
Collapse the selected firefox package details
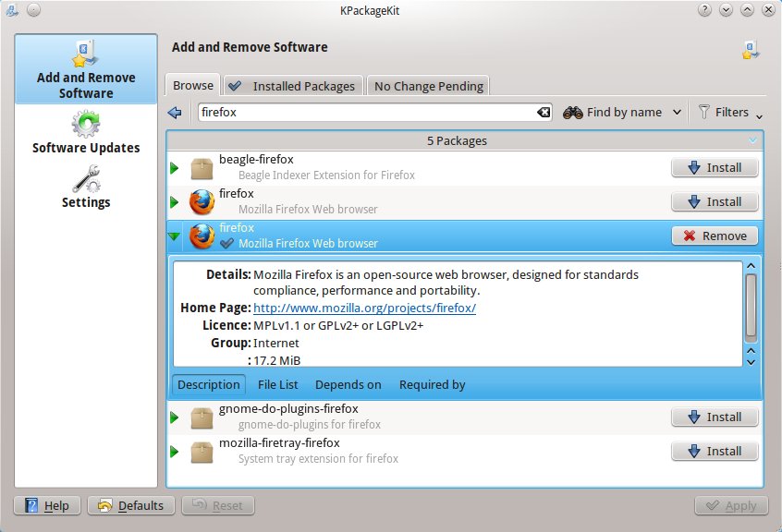[x=175, y=236]
